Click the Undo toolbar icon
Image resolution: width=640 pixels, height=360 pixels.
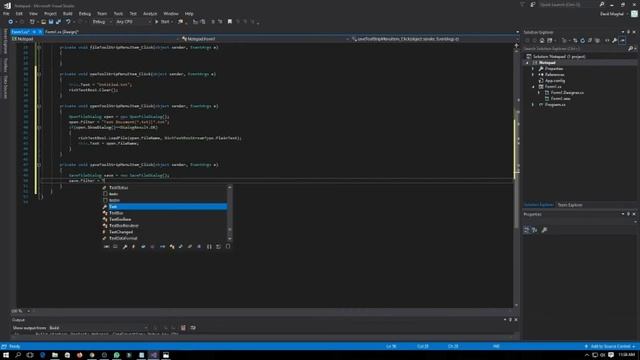tap(68, 22)
